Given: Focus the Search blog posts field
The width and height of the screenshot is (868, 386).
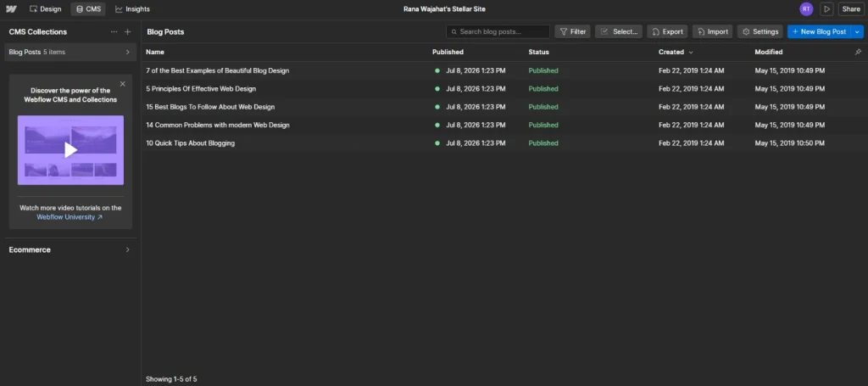Looking at the screenshot, I should point(498,31).
